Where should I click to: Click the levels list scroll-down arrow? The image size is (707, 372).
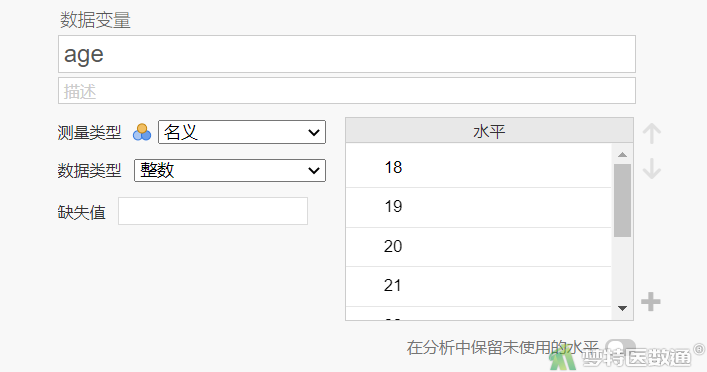coord(622,308)
